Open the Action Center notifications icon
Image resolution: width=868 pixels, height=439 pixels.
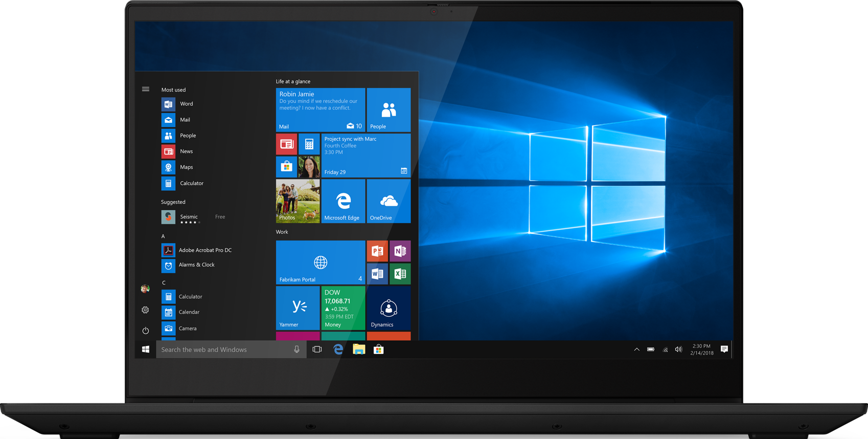click(724, 349)
